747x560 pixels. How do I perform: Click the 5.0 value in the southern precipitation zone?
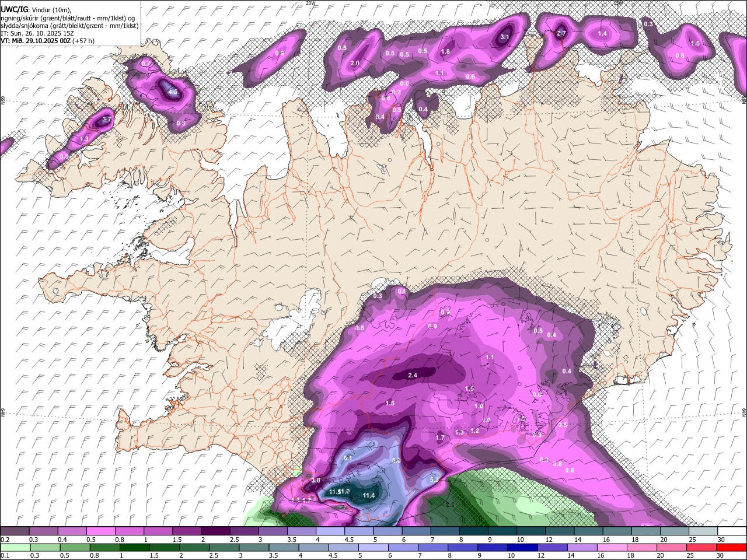(x=396, y=460)
